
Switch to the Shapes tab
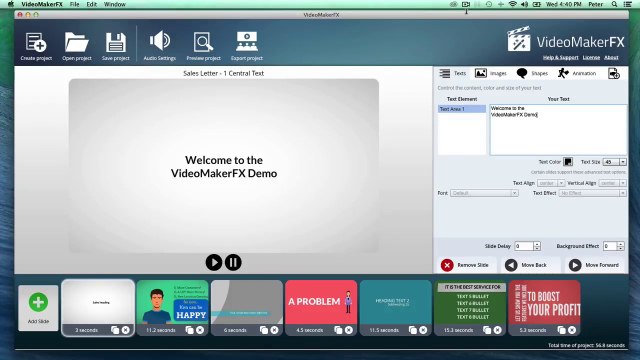click(x=532, y=73)
